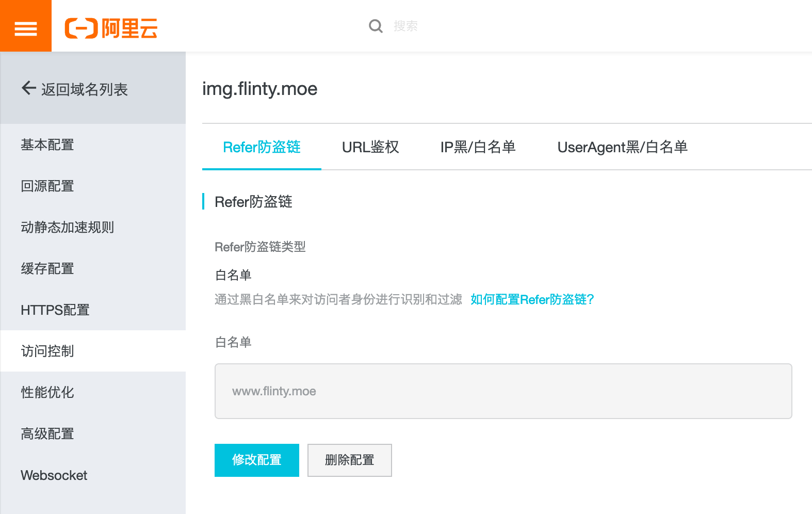Open the UserAgent黑/白名单 tab
812x514 pixels.
pos(622,147)
